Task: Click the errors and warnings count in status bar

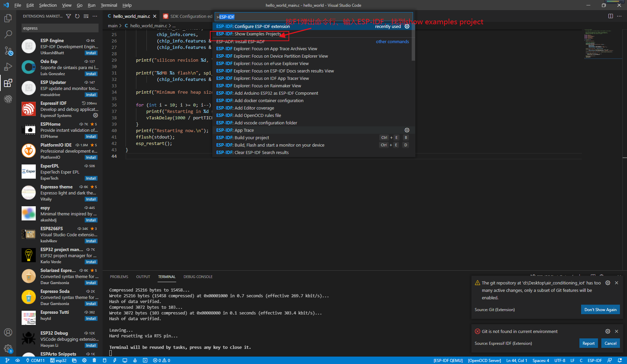Action: 162,360
